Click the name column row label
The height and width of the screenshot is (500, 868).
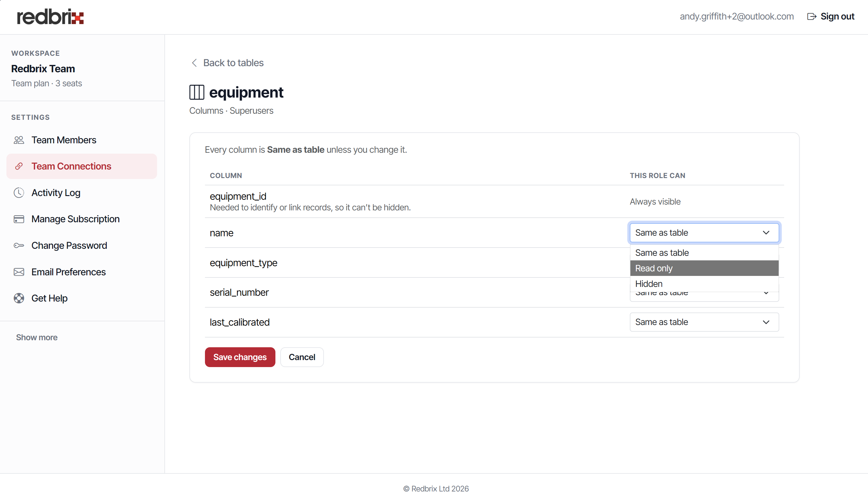(221, 233)
